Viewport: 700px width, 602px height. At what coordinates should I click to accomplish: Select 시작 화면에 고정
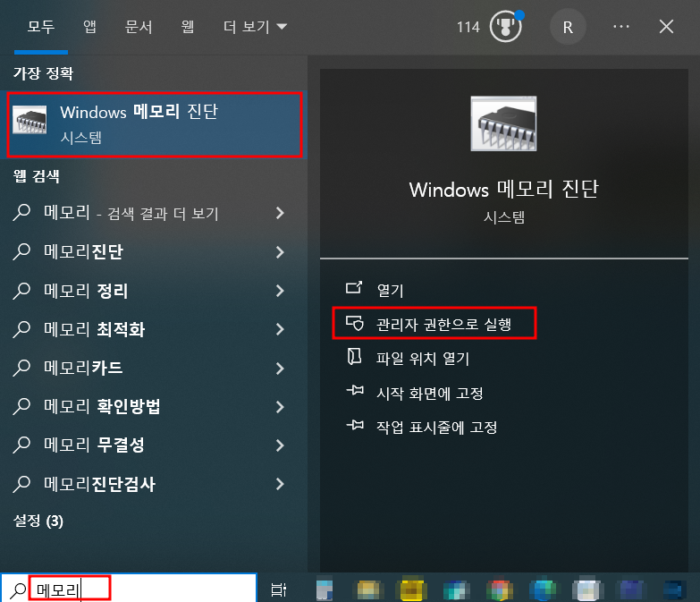point(430,393)
